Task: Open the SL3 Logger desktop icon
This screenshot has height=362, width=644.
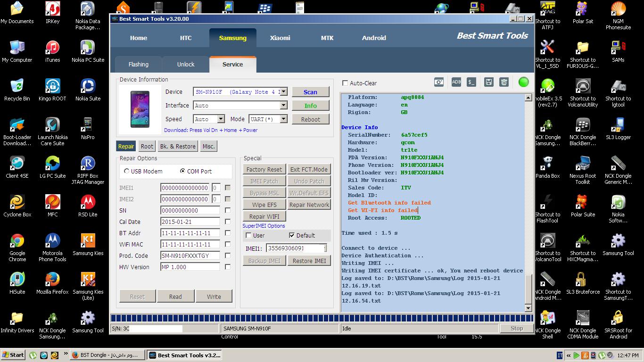Action: coord(618,129)
